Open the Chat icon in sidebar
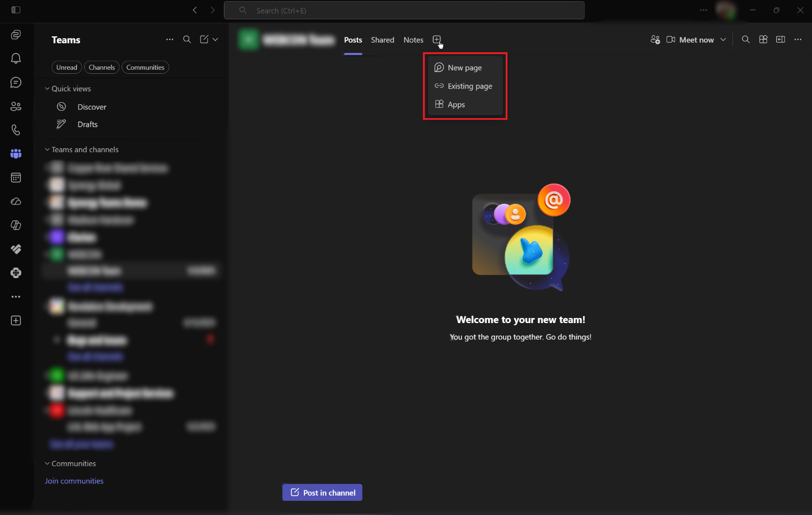This screenshot has height=515, width=812. [16, 82]
